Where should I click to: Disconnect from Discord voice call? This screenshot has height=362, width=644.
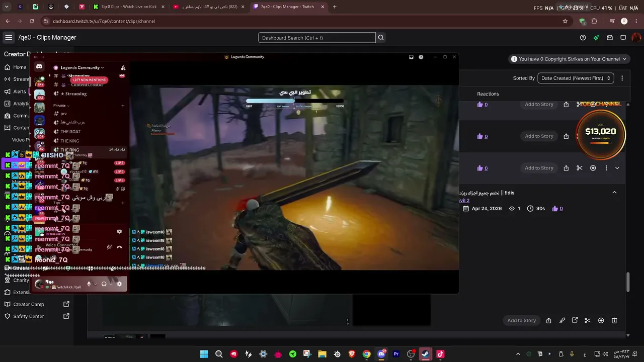click(119, 247)
